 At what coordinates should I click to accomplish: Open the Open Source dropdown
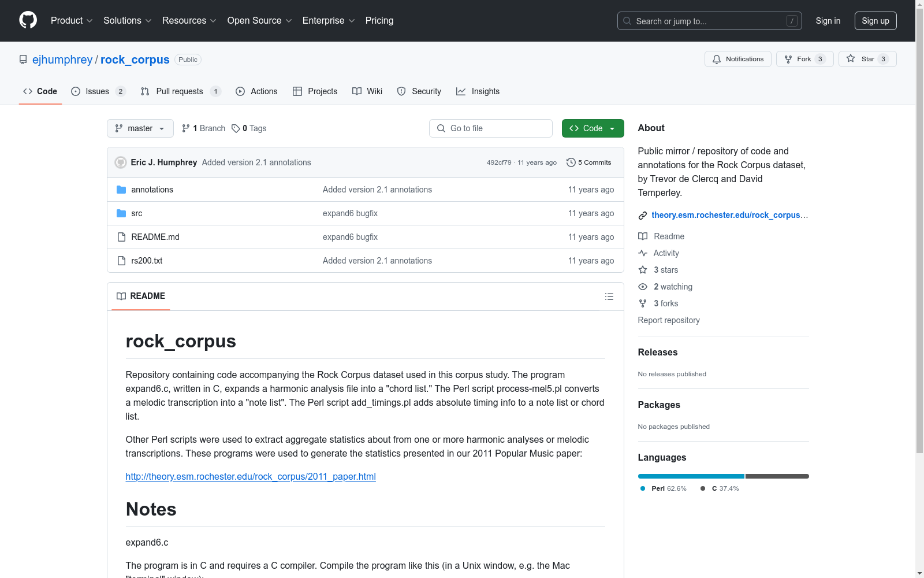pyautogui.click(x=260, y=21)
